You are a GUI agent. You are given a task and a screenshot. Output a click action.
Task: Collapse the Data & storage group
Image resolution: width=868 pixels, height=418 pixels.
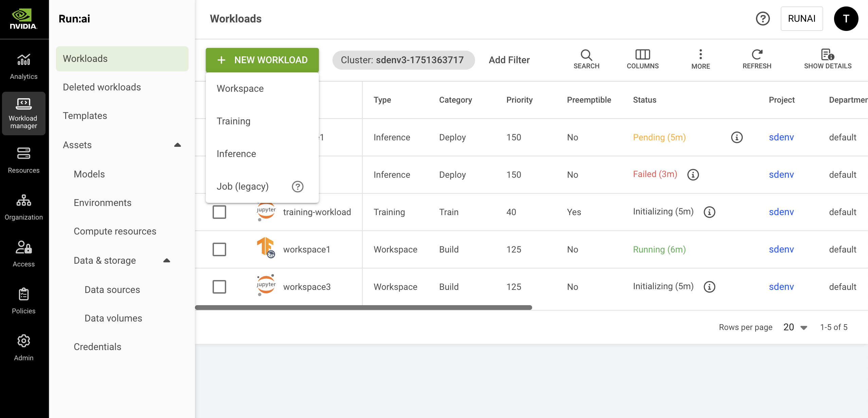point(166,261)
